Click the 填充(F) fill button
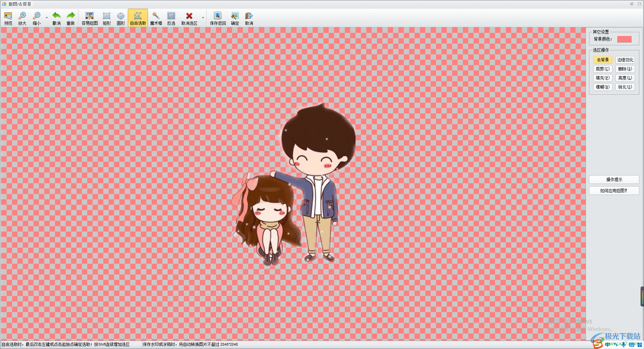This screenshot has width=644, height=349. coord(603,78)
